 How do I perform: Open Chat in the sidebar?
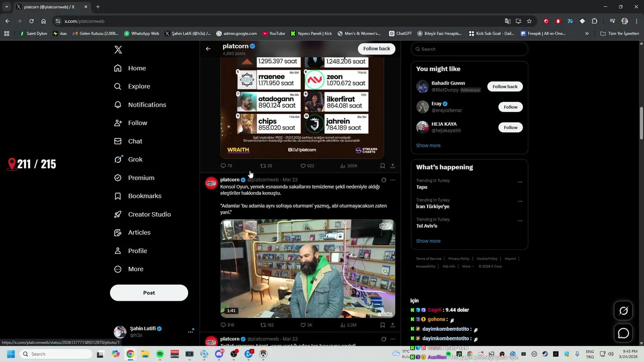click(x=128, y=141)
